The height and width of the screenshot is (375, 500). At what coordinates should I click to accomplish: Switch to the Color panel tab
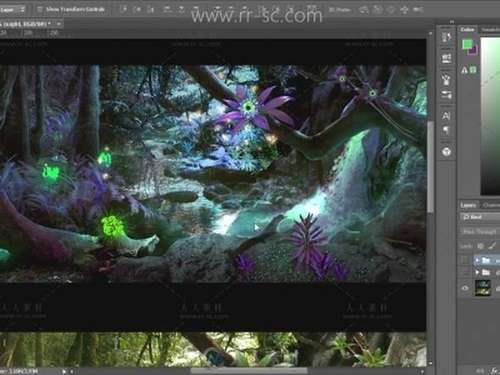point(467,29)
